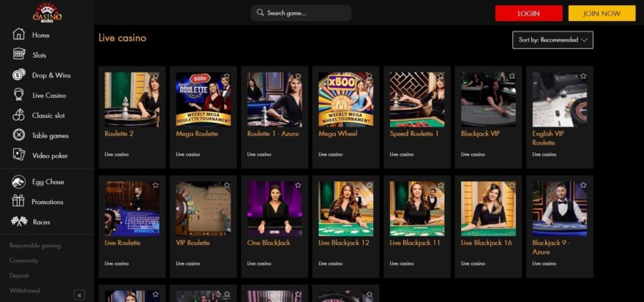Favorite Blackjack 9 - Azure with star

[x=583, y=185]
